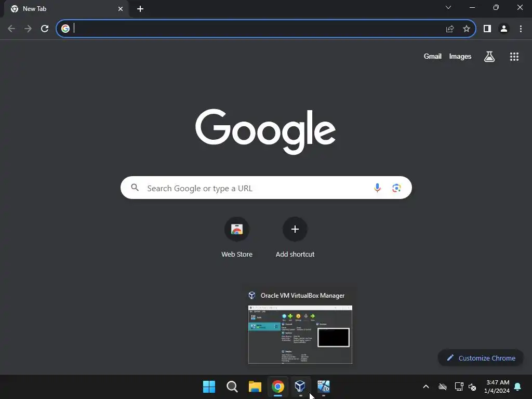Close the New Tab tab
The width and height of the screenshot is (532, 399).
pyautogui.click(x=121, y=9)
